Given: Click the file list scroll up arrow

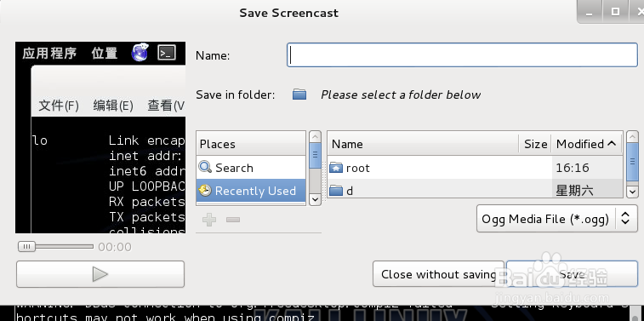Looking at the screenshot, I should click(632, 137).
